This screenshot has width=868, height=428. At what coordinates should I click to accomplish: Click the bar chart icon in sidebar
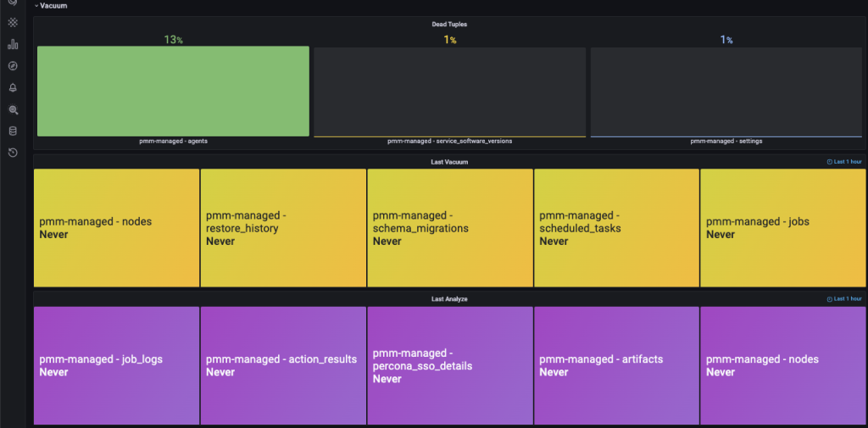pyautogui.click(x=13, y=44)
